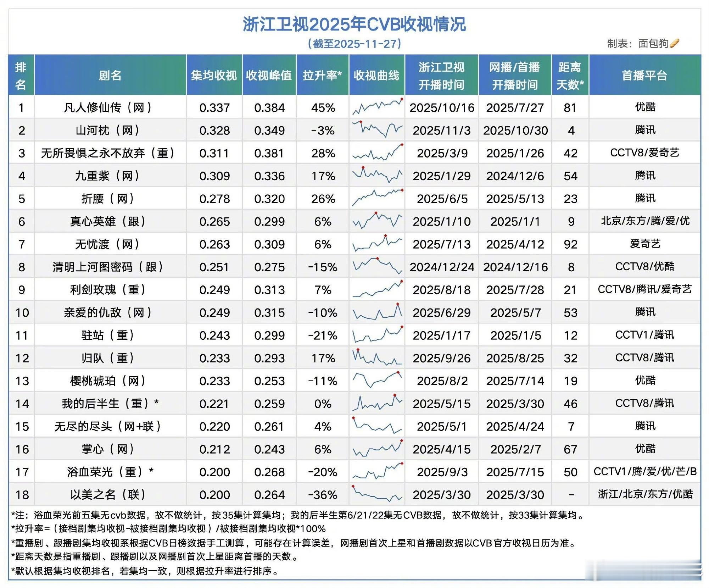709x588 pixels.
Task: Click the sparkline chart for 凡人修仙传
Action: (x=377, y=107)
